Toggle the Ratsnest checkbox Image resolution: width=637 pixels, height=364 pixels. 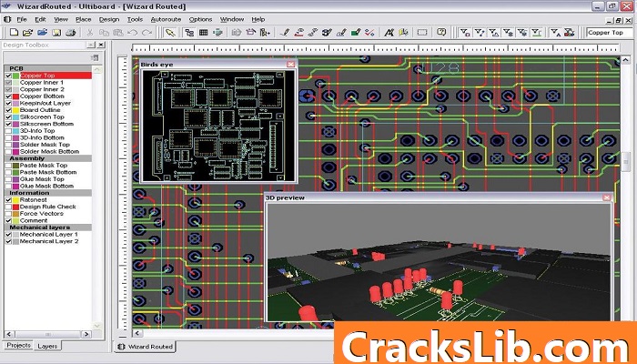coord(8,200)
